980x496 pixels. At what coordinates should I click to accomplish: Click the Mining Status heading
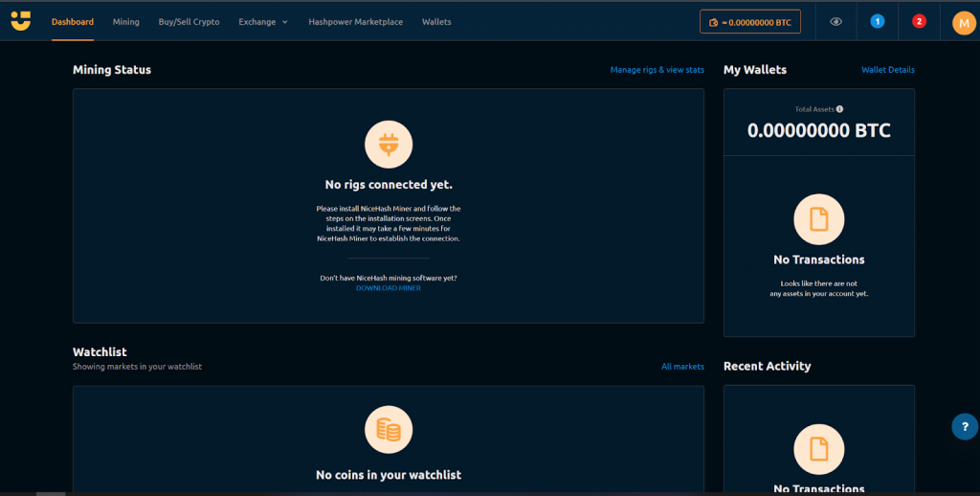[x=112, y=70]
